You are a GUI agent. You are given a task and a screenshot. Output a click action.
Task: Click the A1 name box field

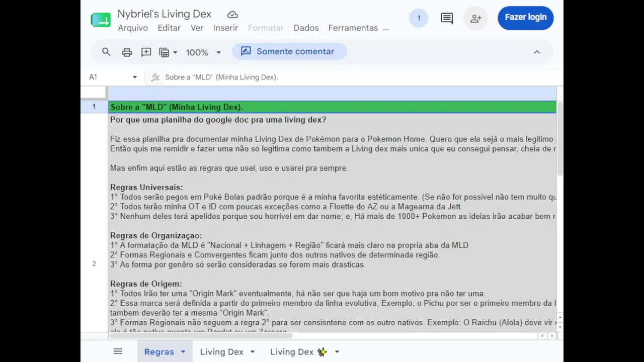[108, 77]
